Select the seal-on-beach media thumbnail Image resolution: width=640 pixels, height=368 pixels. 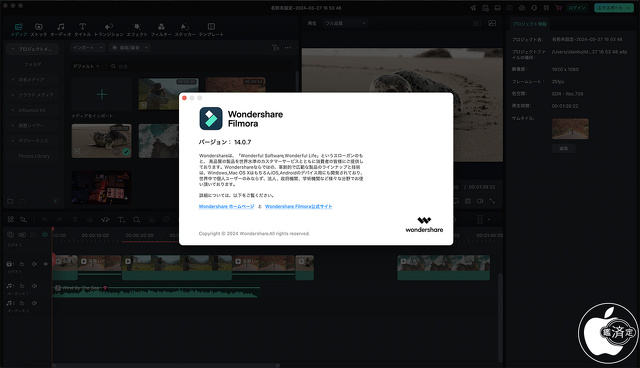(x=102, y=141)
